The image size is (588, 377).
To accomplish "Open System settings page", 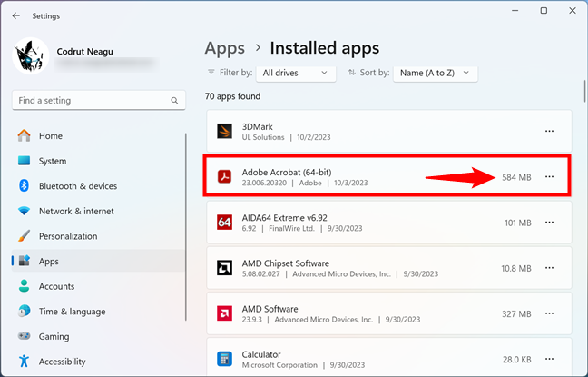I will 99,161.
